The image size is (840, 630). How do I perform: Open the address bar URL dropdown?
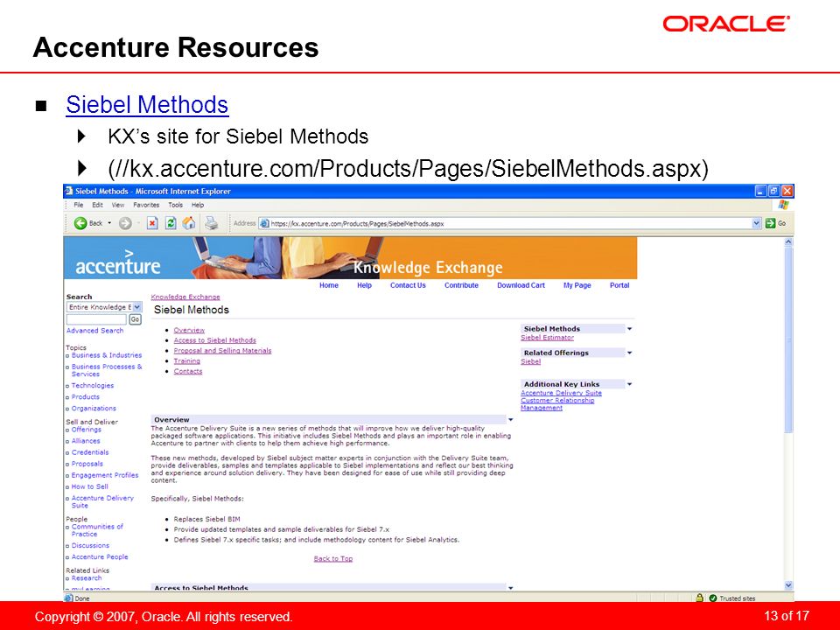pos(756,223)
